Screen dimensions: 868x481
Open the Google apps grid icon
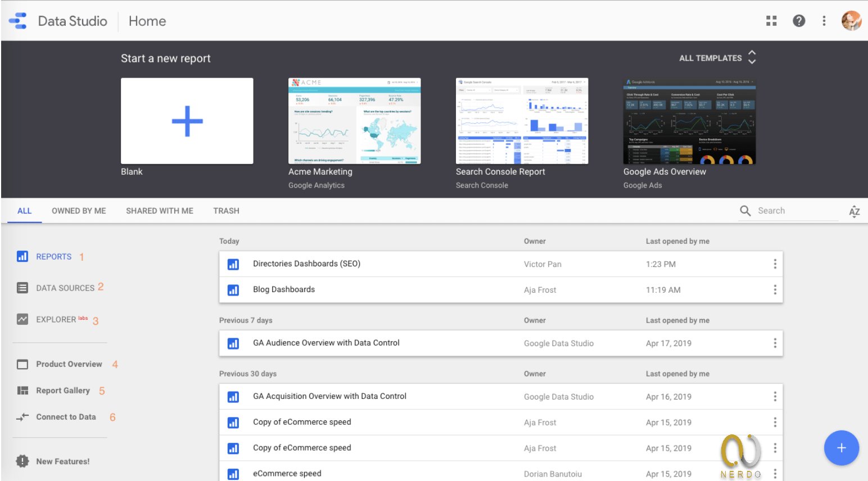click(771, 21)
